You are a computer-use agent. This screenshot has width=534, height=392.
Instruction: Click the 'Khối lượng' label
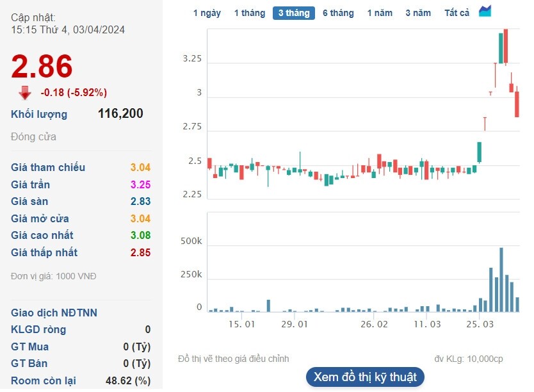[x=39, y=115]
